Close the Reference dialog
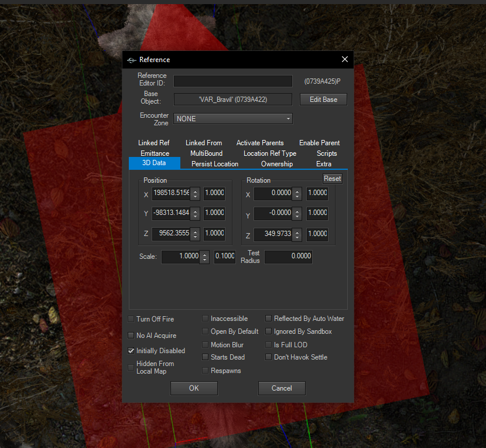 click(345, 59)
